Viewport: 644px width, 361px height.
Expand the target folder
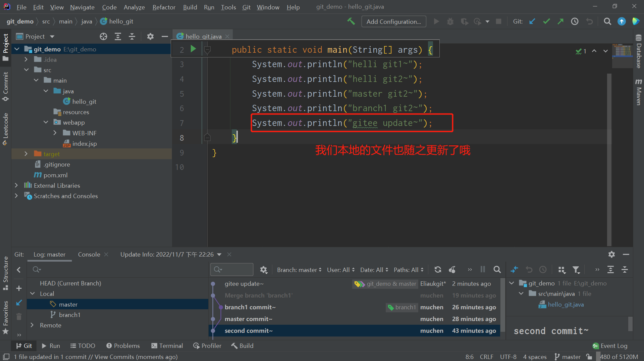tap(26, 154)
